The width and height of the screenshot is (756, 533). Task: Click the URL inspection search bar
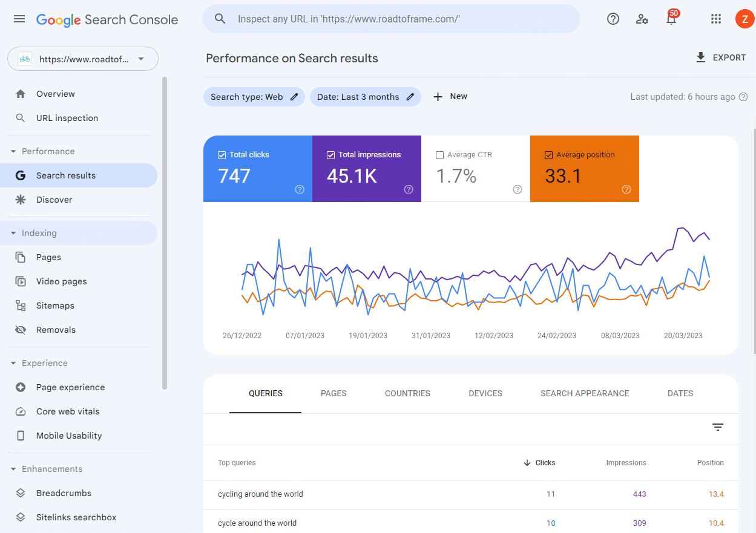391,19
